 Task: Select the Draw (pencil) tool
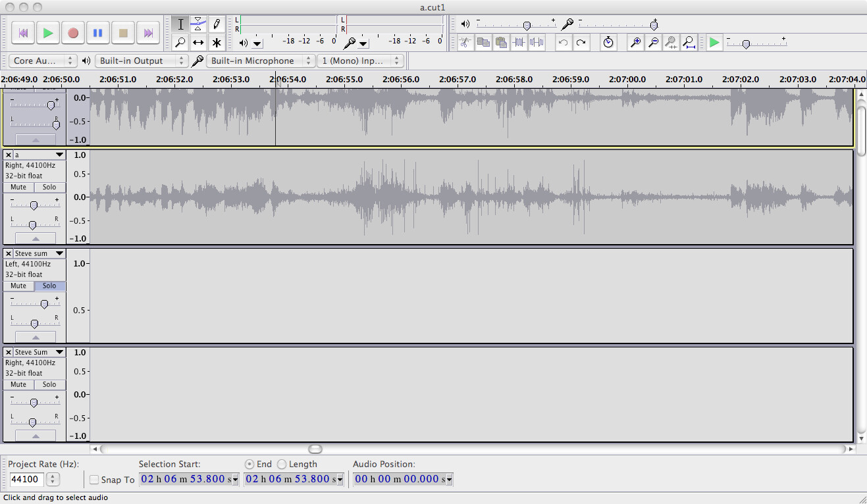click(x=216, y=24)
